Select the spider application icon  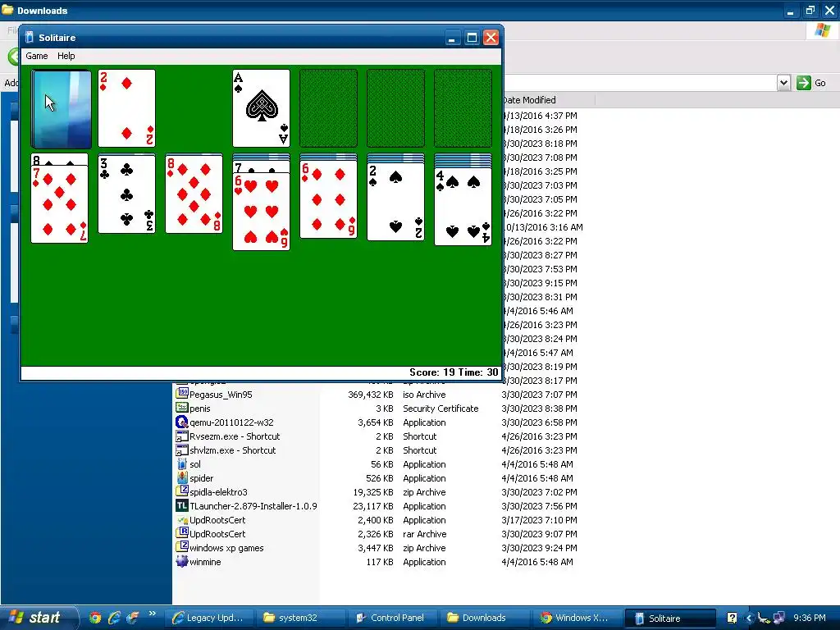point(182,477)
